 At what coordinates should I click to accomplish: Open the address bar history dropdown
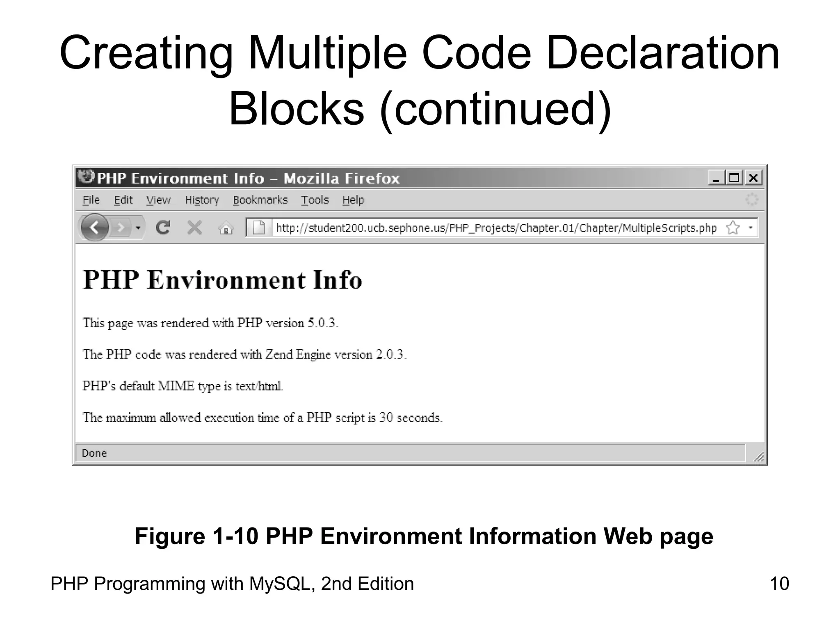[x=751, y=228]
